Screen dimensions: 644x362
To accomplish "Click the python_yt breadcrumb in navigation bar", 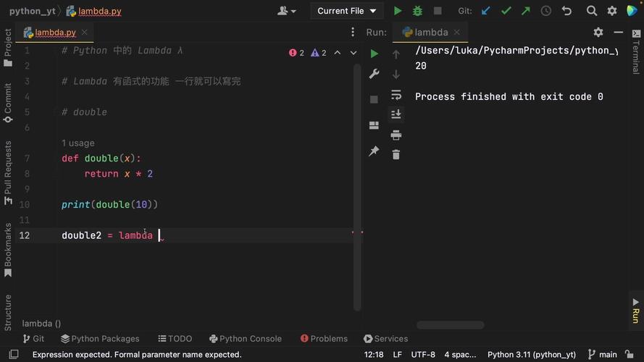I will 32,11.
